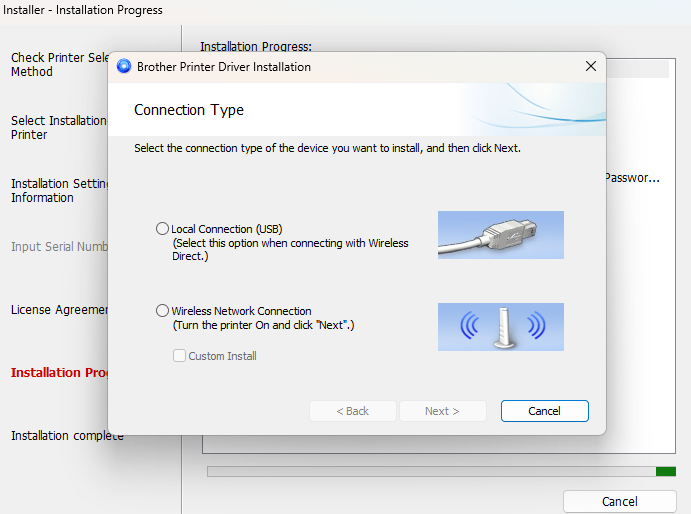Click the USB cable illustration

pyautogui.click(x=501, y=235)
